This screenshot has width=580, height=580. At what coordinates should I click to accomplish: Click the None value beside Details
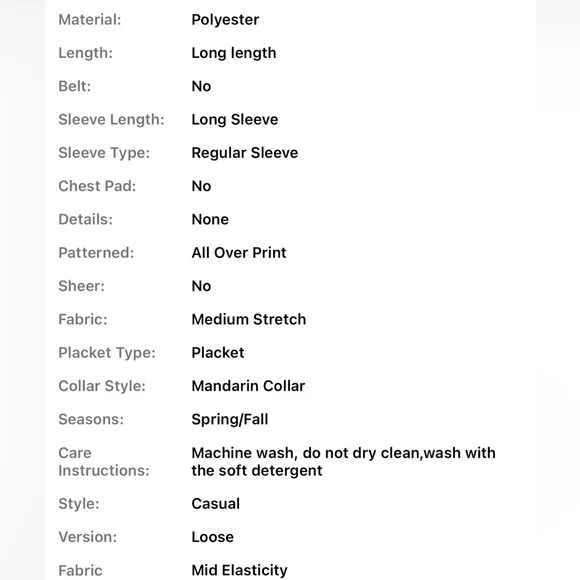point(210,220)
